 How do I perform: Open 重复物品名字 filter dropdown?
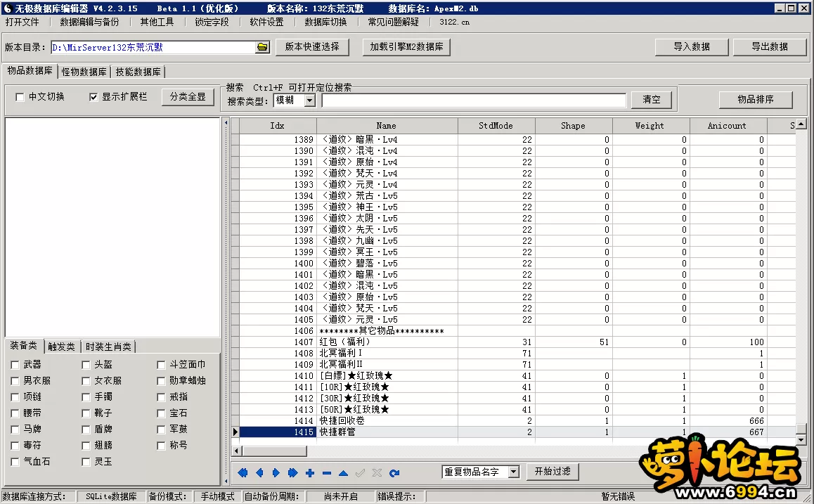[513, 471]
